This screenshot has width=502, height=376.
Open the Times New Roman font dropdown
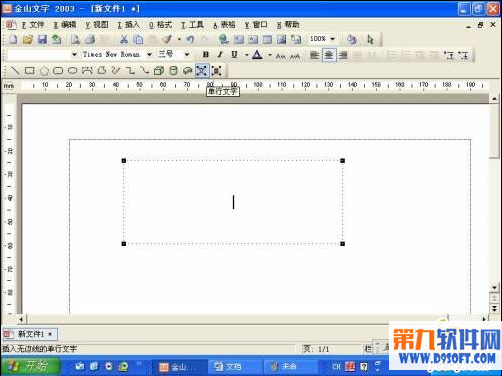[149, 54]
